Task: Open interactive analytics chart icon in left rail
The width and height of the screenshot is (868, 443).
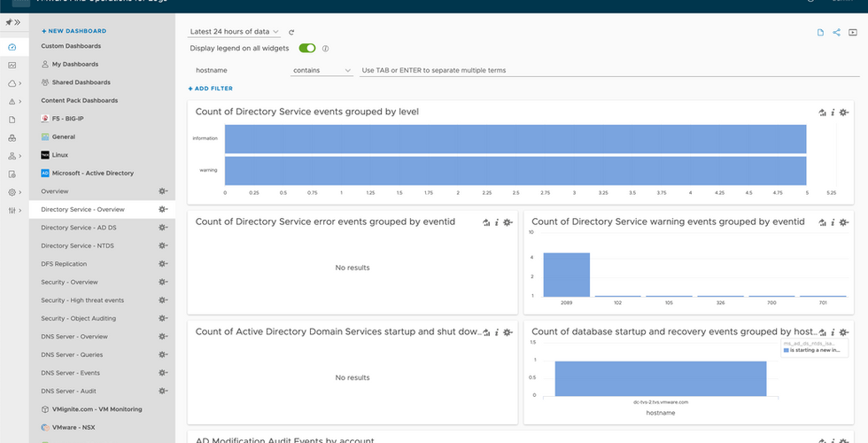Action: coord(12,65)
